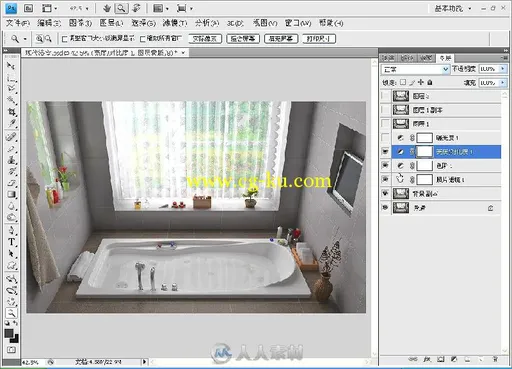
Task: Hide the 背景 layer
Action: [385, 207]
